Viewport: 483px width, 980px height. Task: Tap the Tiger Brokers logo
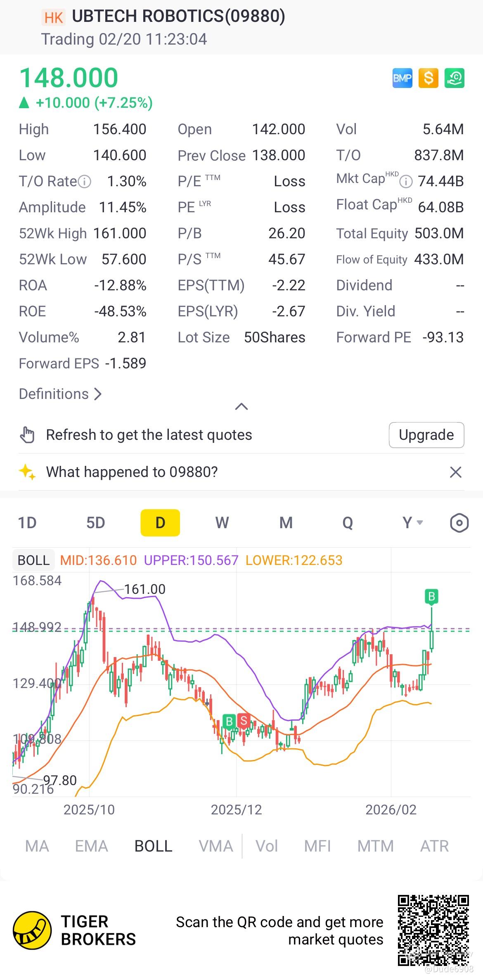click(74, 930)
